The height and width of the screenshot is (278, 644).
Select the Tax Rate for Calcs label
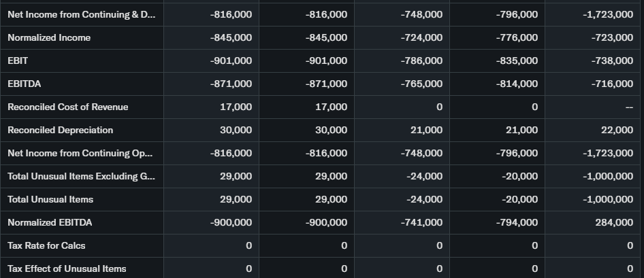tap(46, 246)
